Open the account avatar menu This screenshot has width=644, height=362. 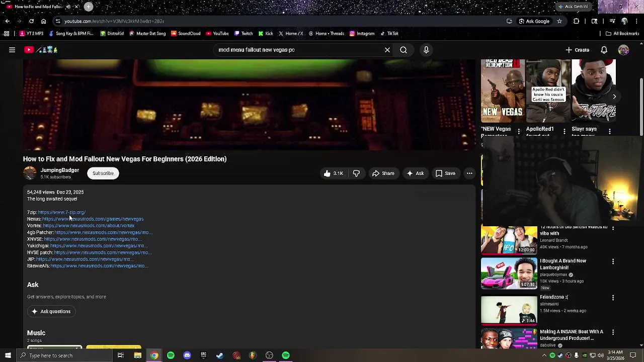pyautogui.click(x=623, y=50)
